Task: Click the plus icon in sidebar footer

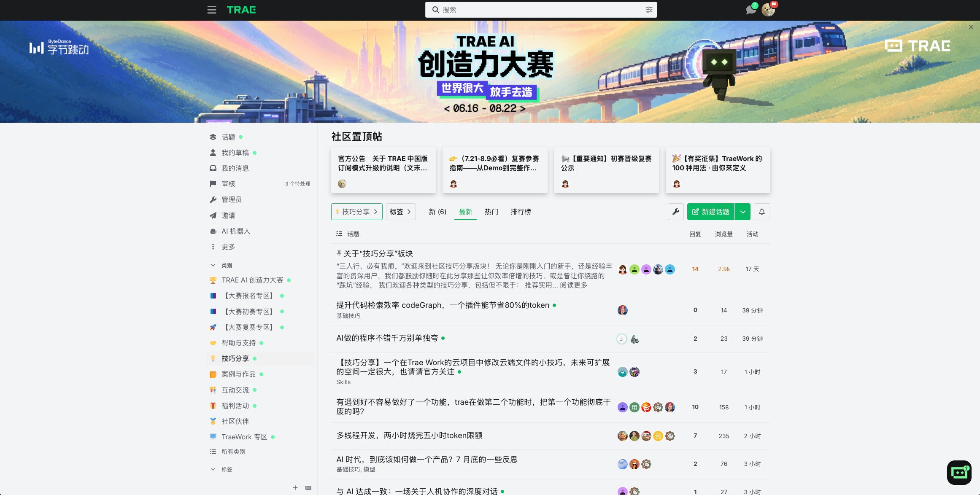Action: click(295, 488)
